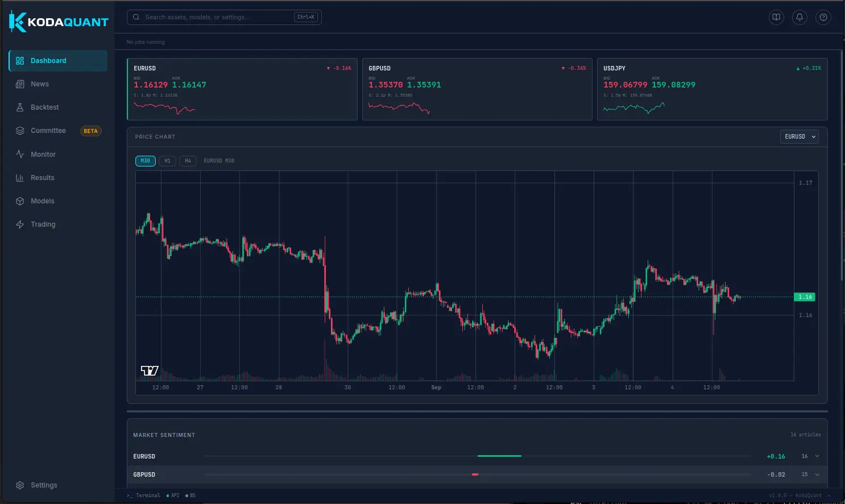Open the Terminal panel

144,495
